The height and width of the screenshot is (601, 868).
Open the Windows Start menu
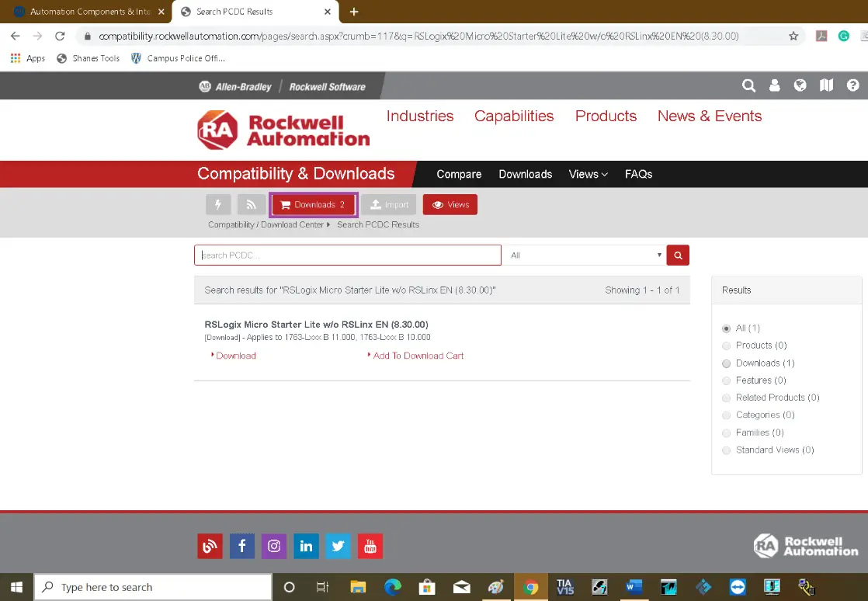tap(16, 587)
